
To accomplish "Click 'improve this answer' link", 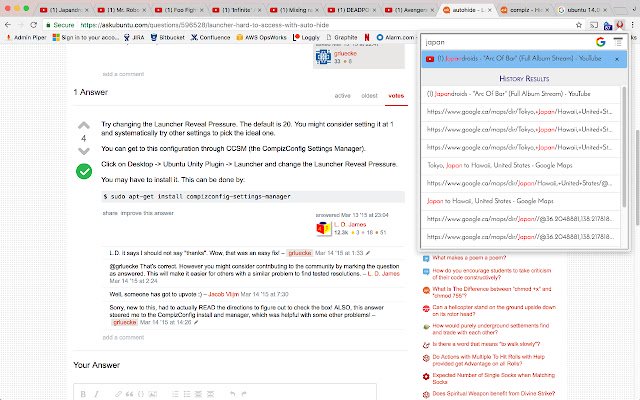I will 147,213.
